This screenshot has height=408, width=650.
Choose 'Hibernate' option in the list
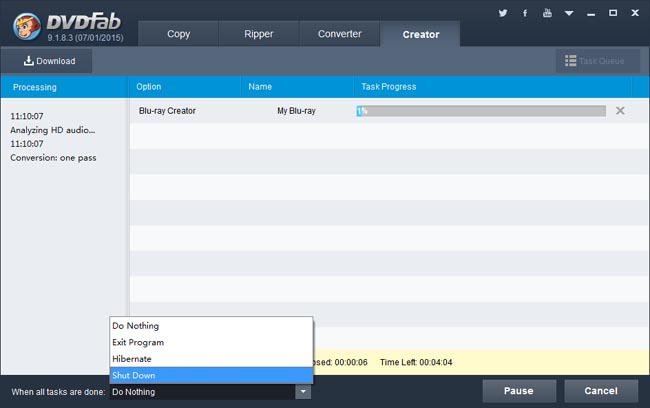click(x=211, y=358)
